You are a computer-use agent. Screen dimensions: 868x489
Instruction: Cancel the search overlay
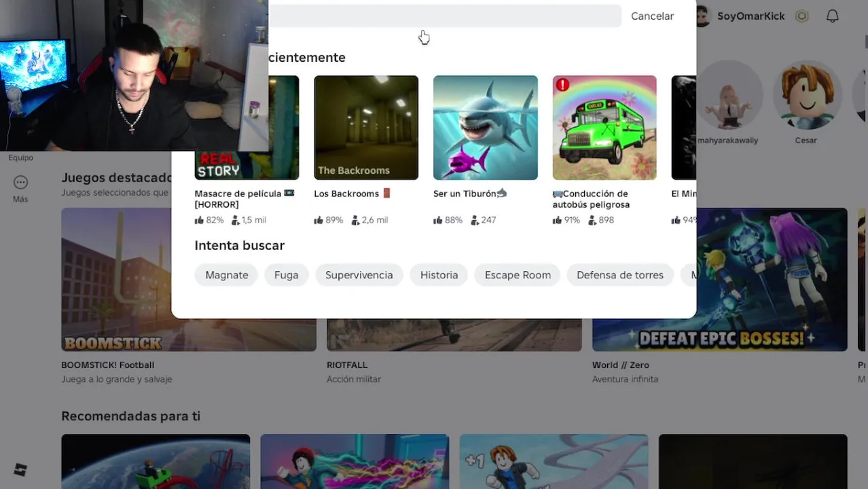(x=652, y=16)
